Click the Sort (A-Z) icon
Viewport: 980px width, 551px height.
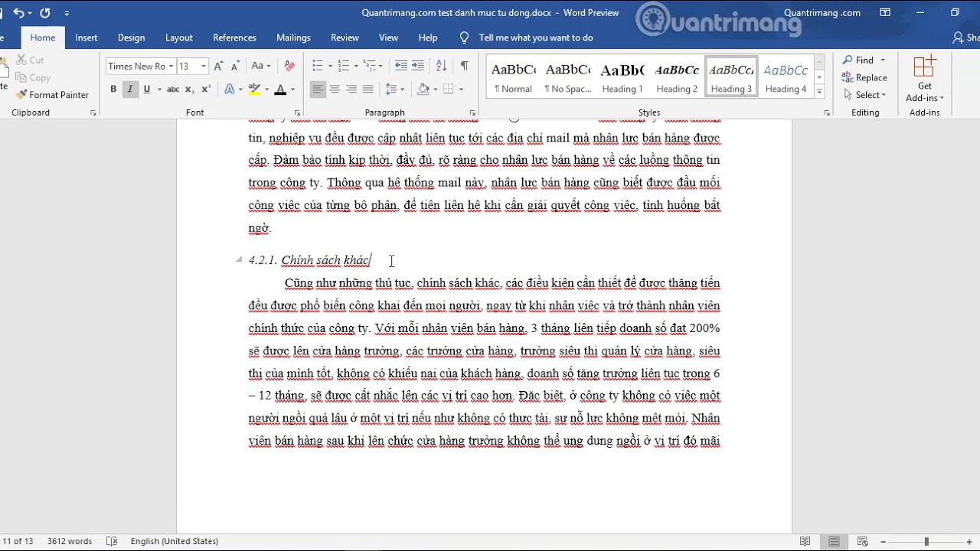(441, 67)
